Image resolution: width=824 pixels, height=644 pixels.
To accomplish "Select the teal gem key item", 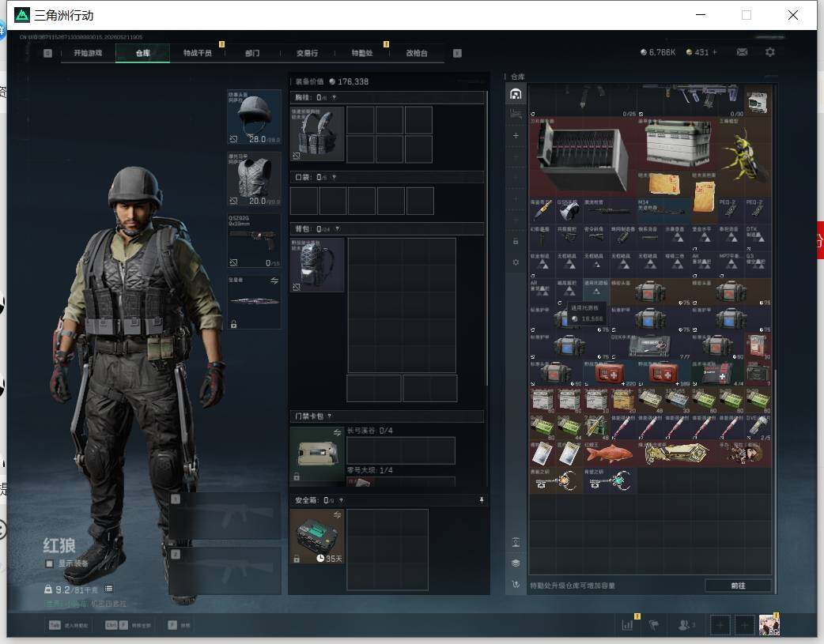I will point(610,480).
